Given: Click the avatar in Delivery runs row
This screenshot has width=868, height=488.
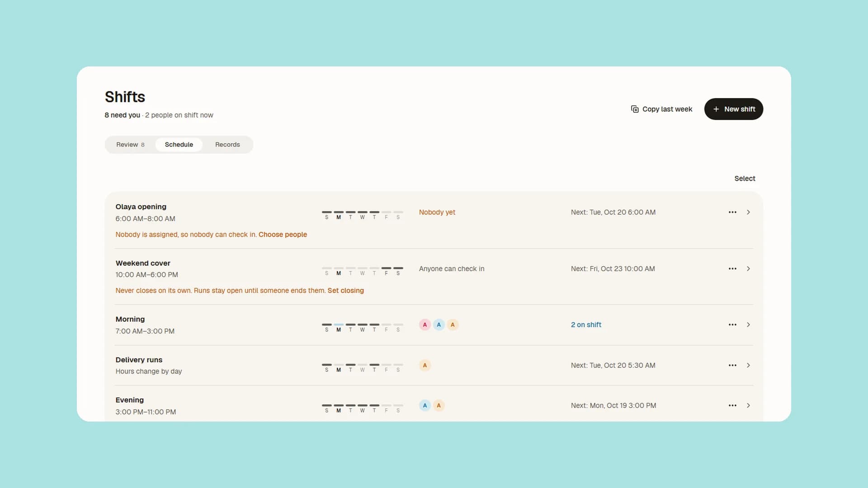Looking at the screenshot, I should [x=425, y=366].
